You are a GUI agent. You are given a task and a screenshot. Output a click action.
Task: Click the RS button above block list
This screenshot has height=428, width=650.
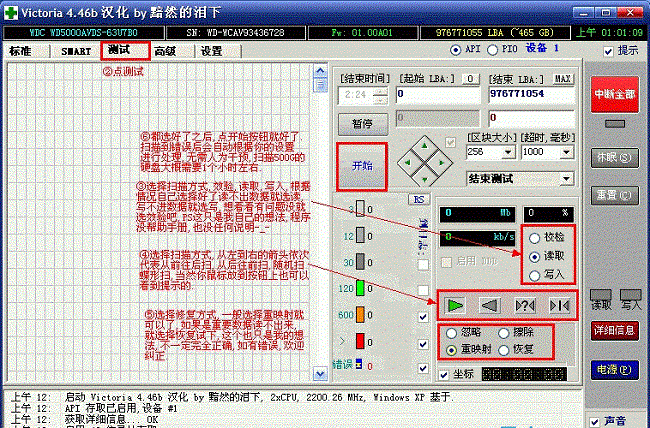[420, 200]
